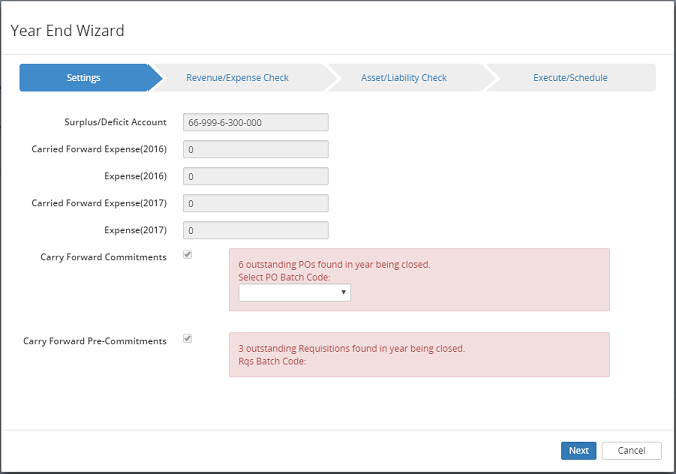This screenshot has height=474, width=676.
Task: Jump to Execute/Schedule step
Action: [x=570, y=78]
